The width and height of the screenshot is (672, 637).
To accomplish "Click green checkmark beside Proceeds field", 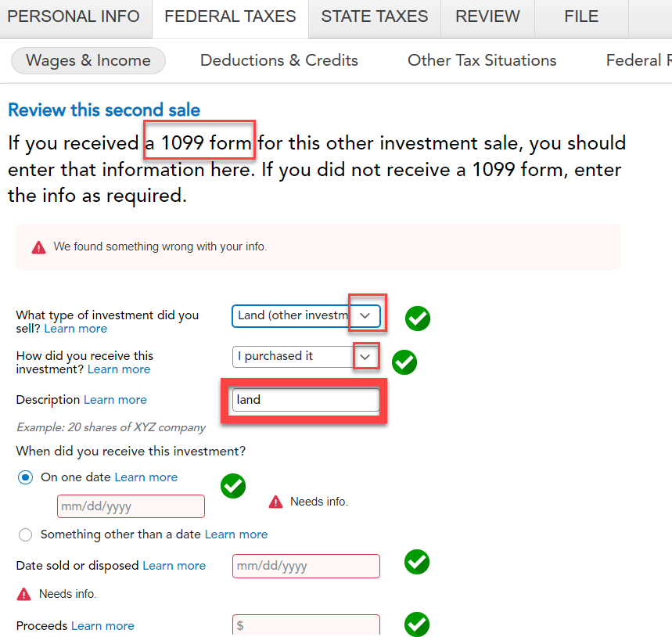I will pos(416,624).
